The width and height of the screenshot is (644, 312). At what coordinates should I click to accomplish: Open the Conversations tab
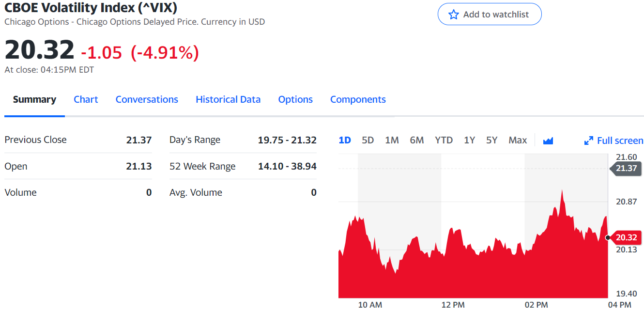(147, 99)
